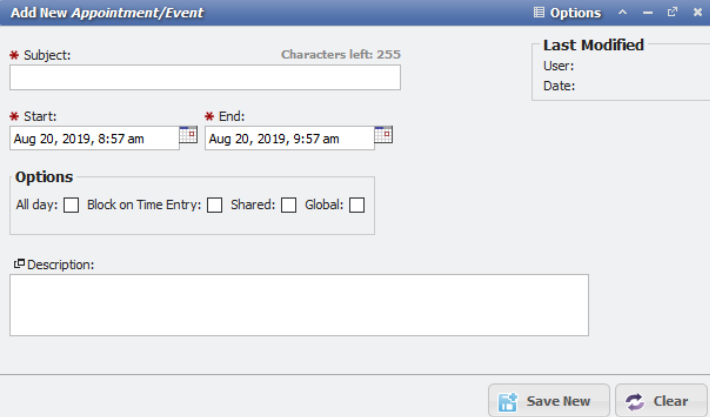Click into the End date field

[289, 139]
